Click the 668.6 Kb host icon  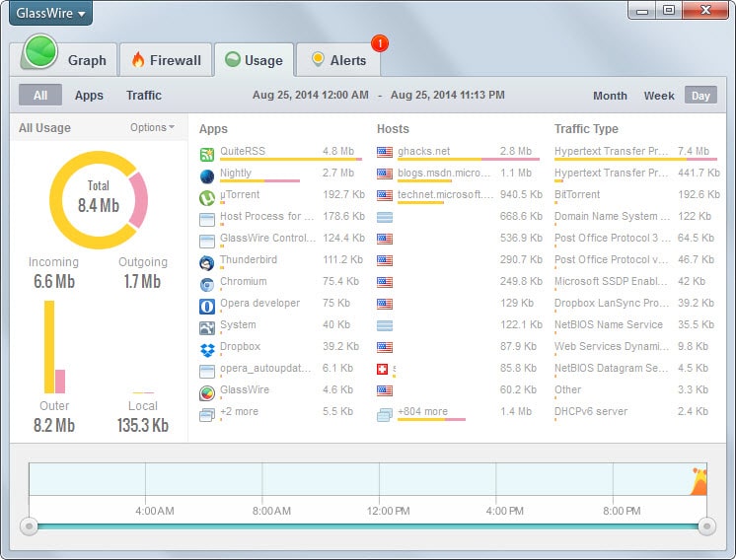coord(385,217)
